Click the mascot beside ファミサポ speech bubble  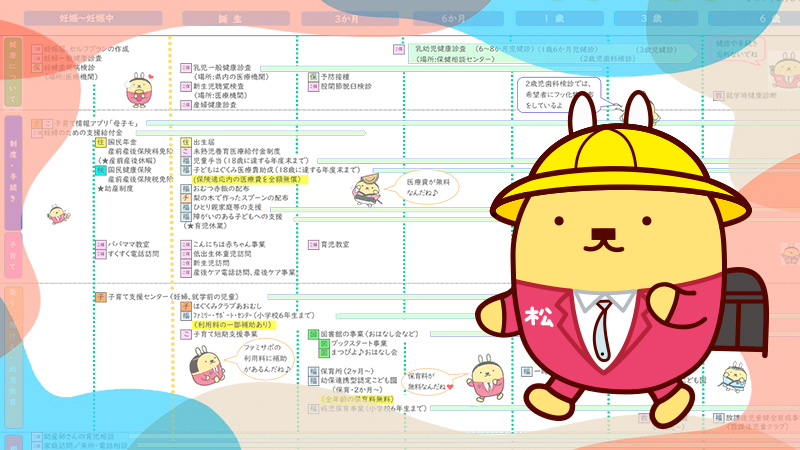(206, 365)
